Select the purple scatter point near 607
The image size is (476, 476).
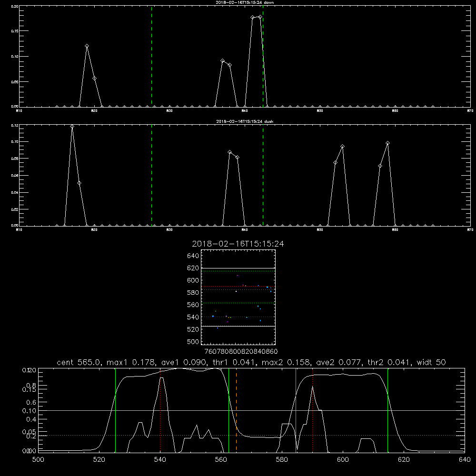point(238,275)
